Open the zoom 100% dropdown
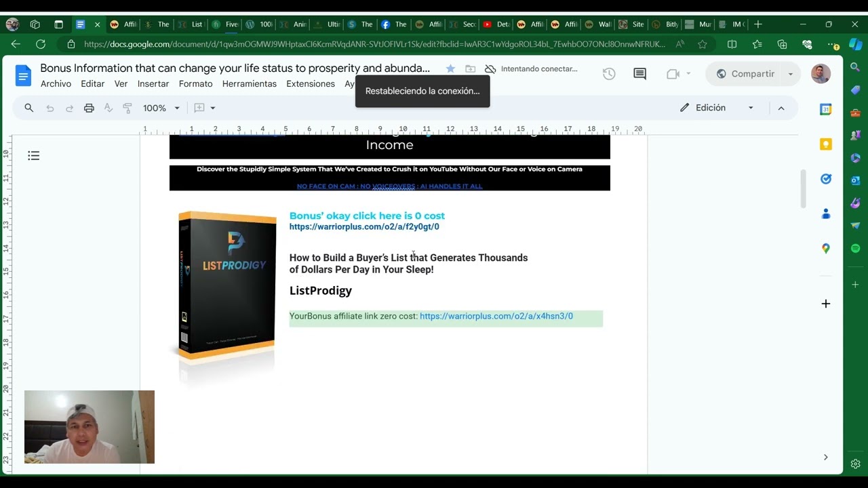Viewport: 868px width, 488px height. 161,108
